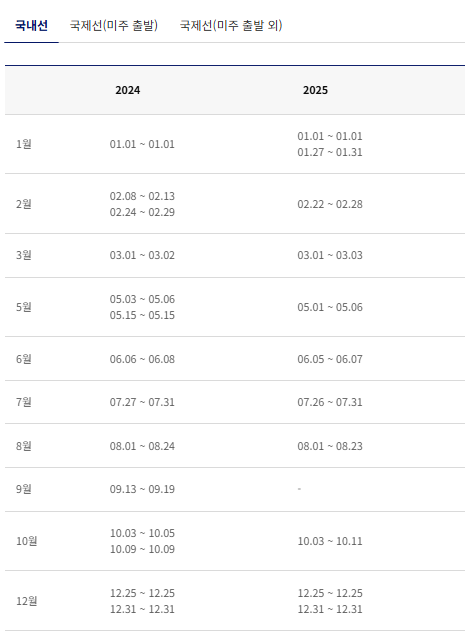Click the 2월 row label

click(x=24, y=204)
